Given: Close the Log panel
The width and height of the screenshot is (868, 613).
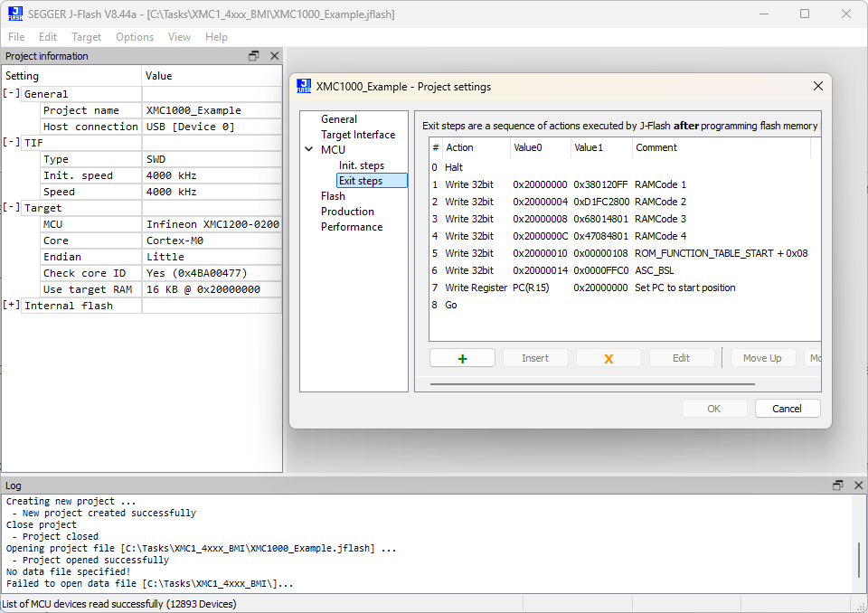Looking at the screenshot, I should coord(857,486).
